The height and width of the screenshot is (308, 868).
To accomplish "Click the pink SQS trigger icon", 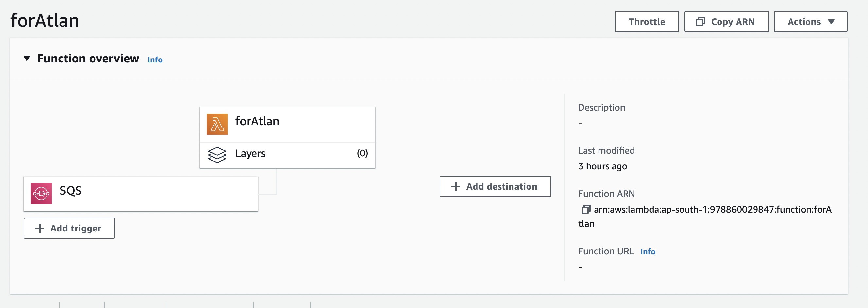I will [x=41, y=194].
